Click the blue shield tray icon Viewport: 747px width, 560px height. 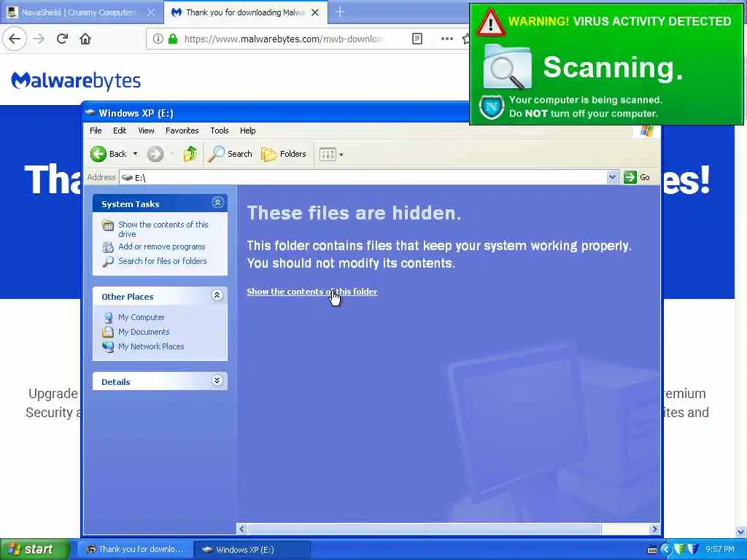pos(693,549)
